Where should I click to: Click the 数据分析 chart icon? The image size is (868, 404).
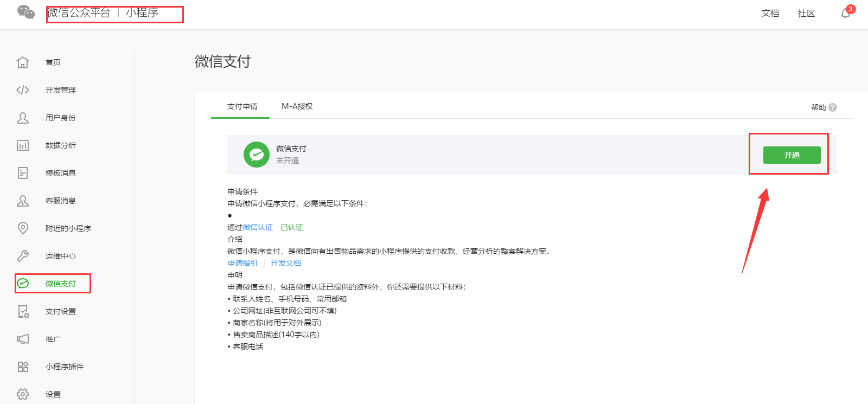(23, 145)
